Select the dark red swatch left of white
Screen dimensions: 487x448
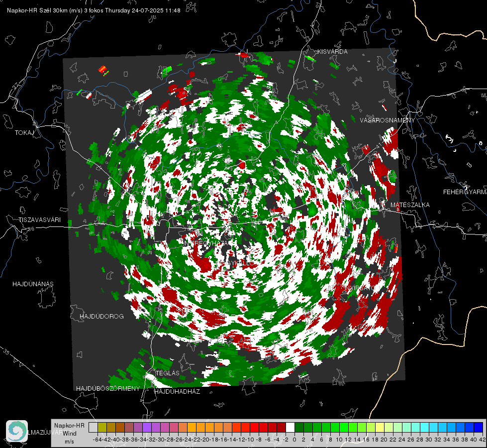(281, 427)
